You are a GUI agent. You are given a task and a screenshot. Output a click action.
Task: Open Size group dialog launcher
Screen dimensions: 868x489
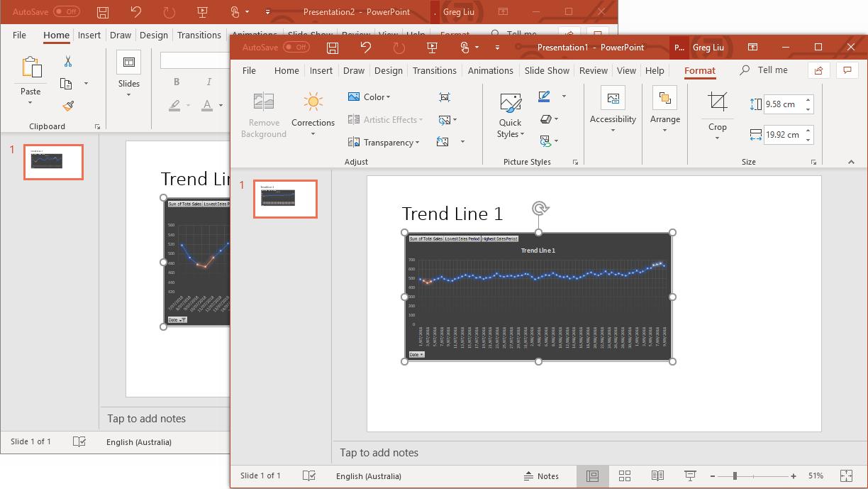(813, 162)
